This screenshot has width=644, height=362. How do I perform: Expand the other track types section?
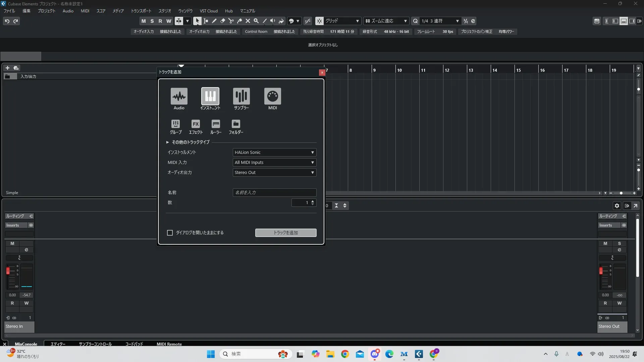pyautogui.click(x=168, y=142)
